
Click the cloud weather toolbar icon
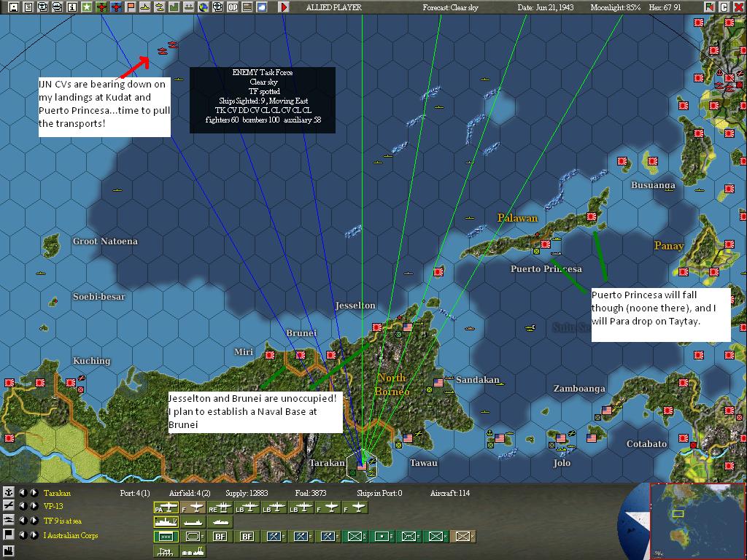pyautogui.click(x=262, y=7)
